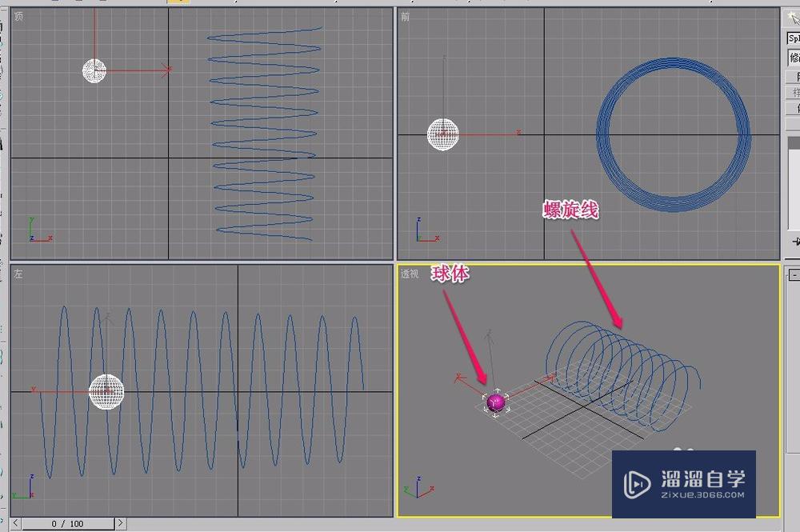Click the 左 viewport label
This screenshot has width=800, height=532.
click(x=18, y=274)
